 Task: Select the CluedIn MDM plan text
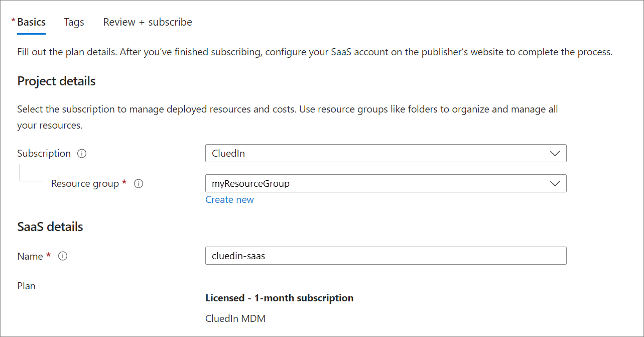235,318
